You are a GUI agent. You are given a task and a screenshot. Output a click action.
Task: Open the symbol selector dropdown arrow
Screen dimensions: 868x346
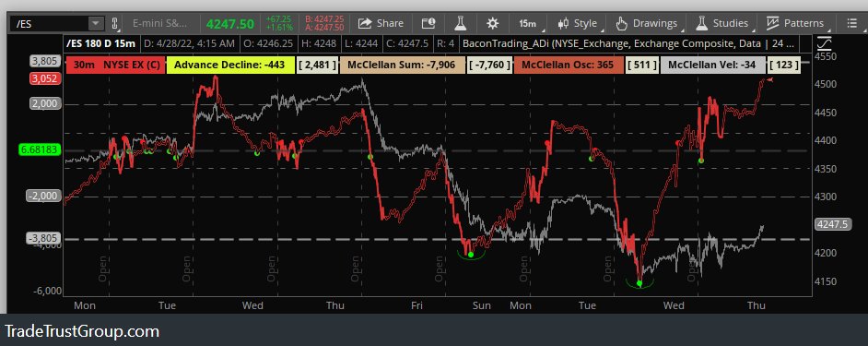tap(97, 24)
